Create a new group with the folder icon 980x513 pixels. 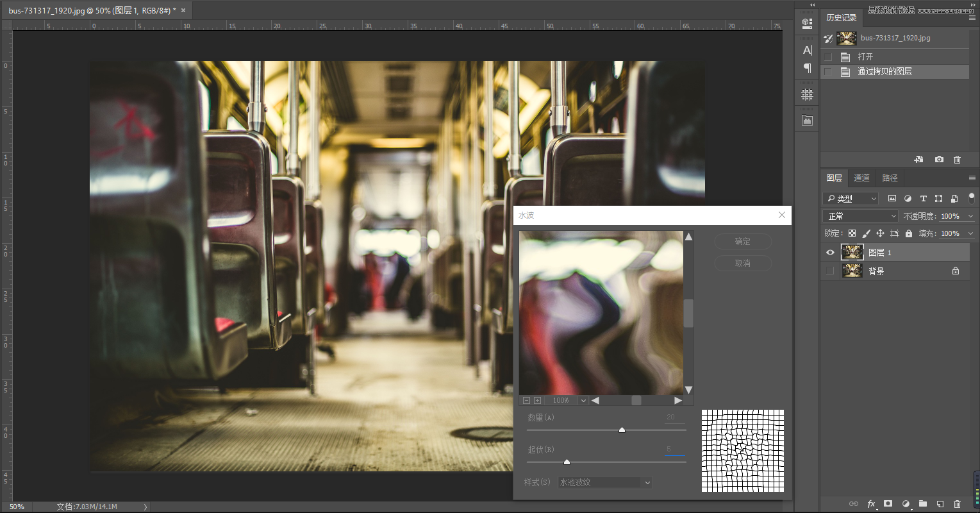pyautogui.click(x=922, y=504)
